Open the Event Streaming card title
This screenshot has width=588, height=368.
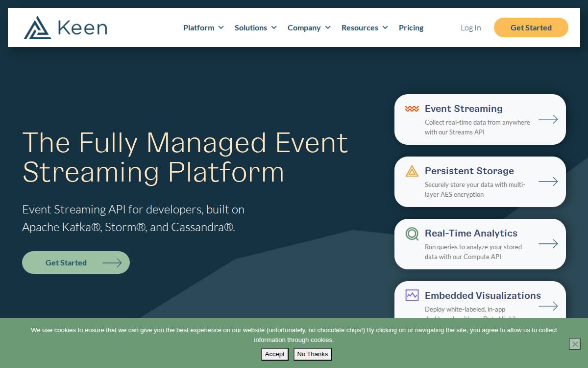(464, 108)
